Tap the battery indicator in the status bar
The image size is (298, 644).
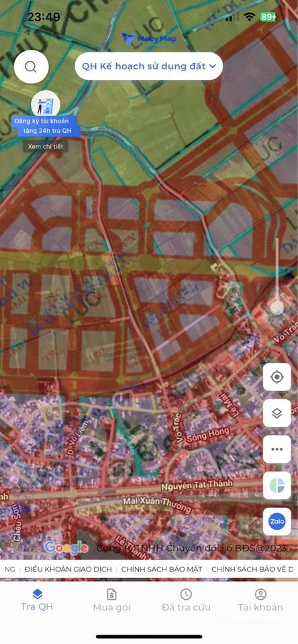pyautogui.click(x=268, y=17)
